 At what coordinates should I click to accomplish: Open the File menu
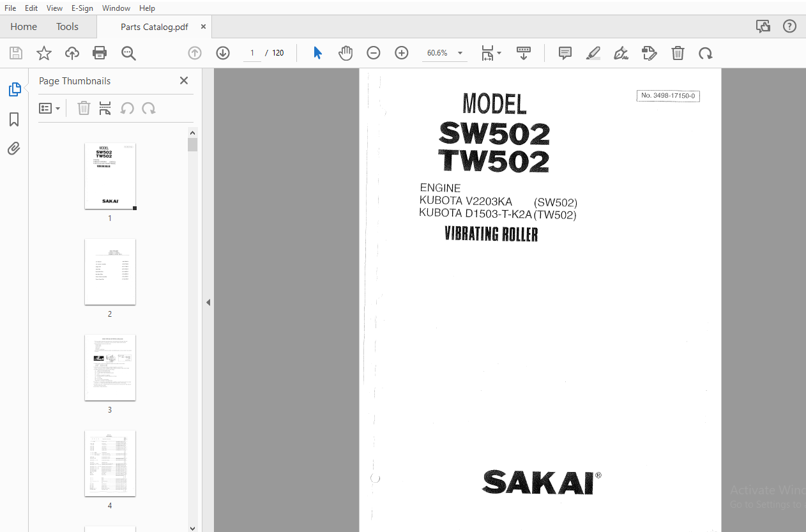click(10, 8)
